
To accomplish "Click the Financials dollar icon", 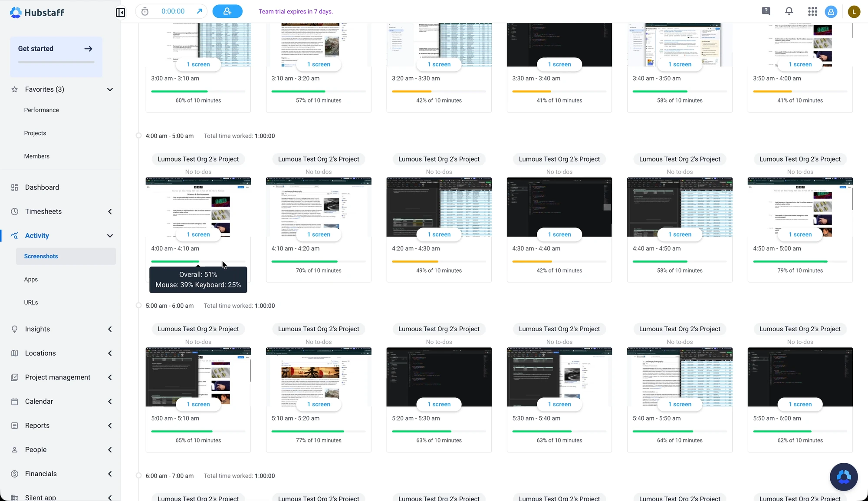I will pos(14,474).
